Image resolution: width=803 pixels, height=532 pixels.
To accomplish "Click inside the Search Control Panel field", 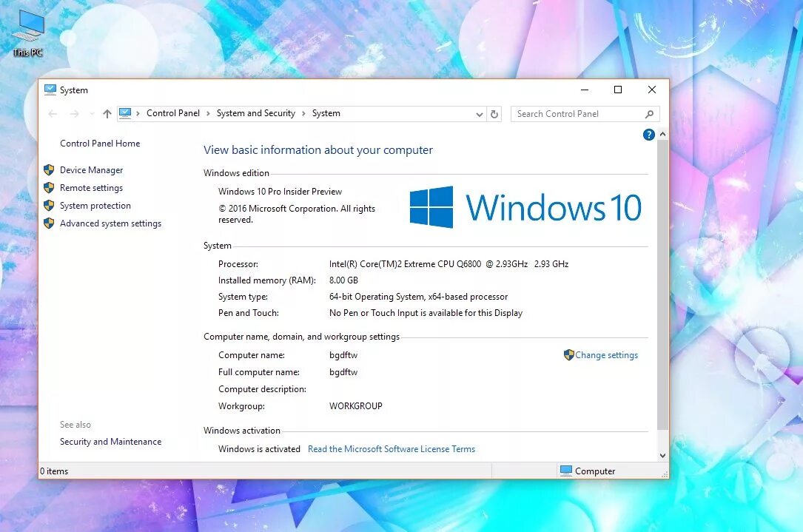I will click(x=577, y=113).
